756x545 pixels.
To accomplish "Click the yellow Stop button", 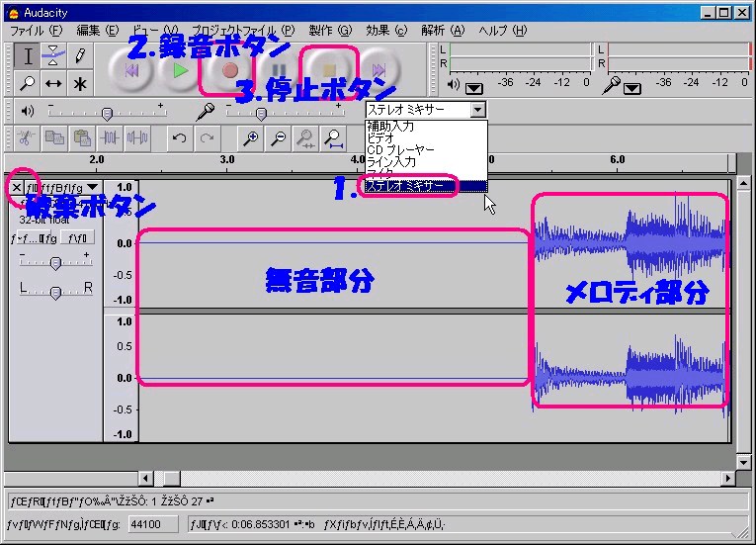I will pos(329,71).
